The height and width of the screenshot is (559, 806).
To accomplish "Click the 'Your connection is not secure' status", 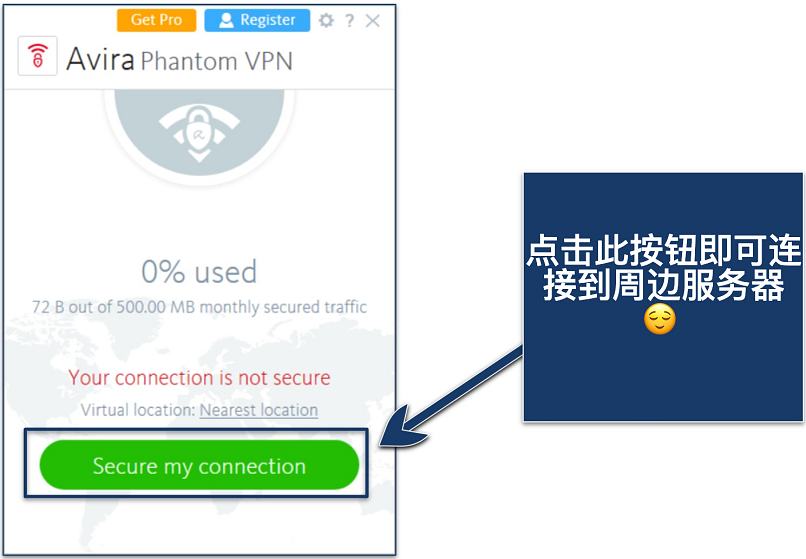I will [x=199, y=377].
